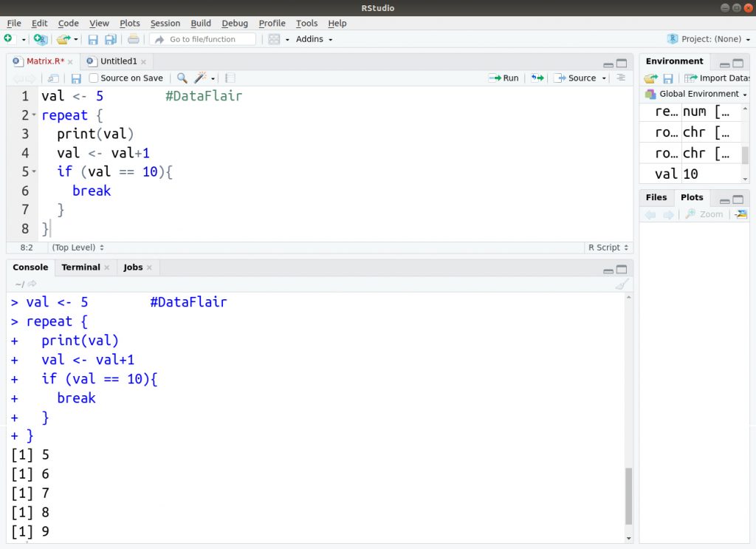This screenshot has height=549, width=756.
Task: Collapse the if block fold arrow on line 5
Action: click(x=34, y=171)
